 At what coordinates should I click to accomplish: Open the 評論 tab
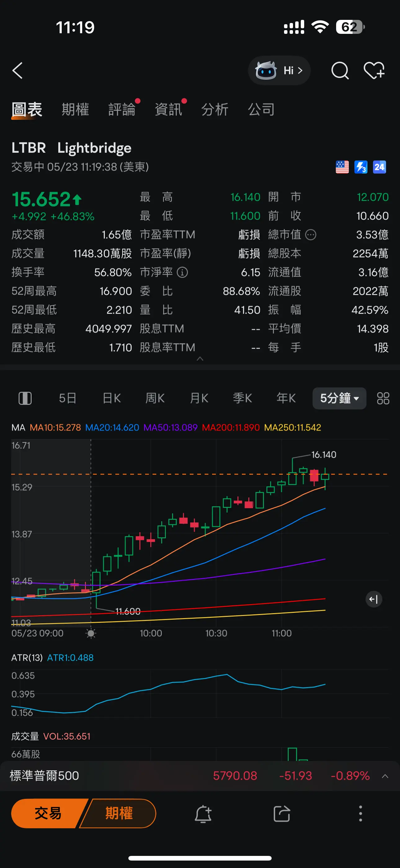click(122, 110)
